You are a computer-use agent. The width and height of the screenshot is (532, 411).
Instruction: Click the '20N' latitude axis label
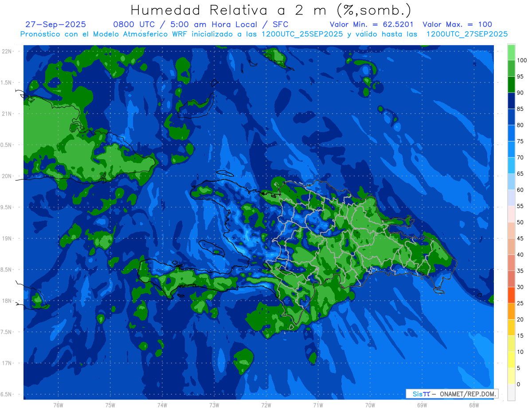[x=7, y=176]
